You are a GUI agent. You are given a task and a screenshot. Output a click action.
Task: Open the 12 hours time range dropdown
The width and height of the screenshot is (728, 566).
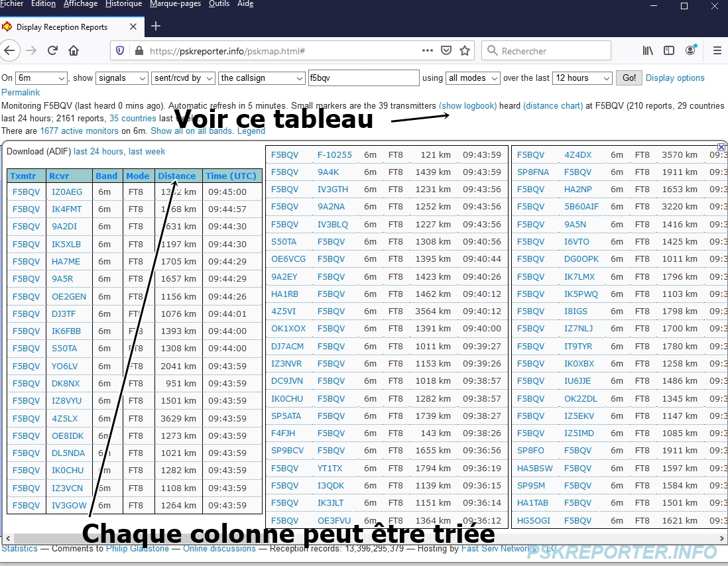tap(582, 78)
